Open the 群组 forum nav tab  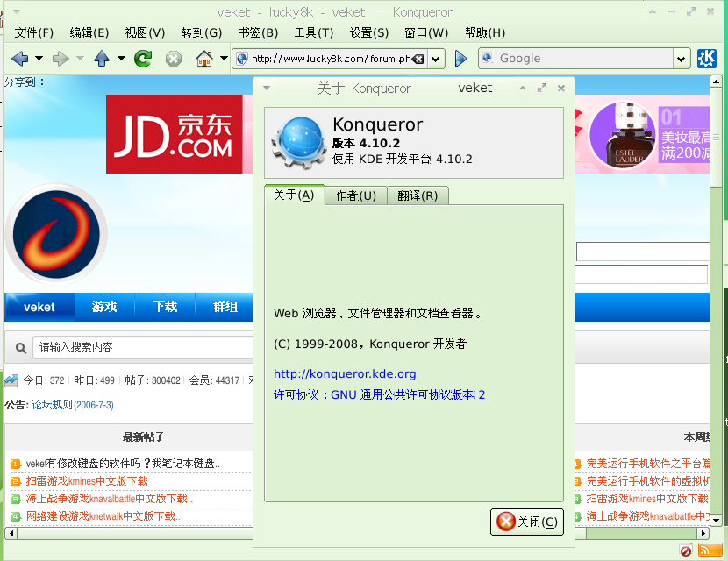coord(225,307)
